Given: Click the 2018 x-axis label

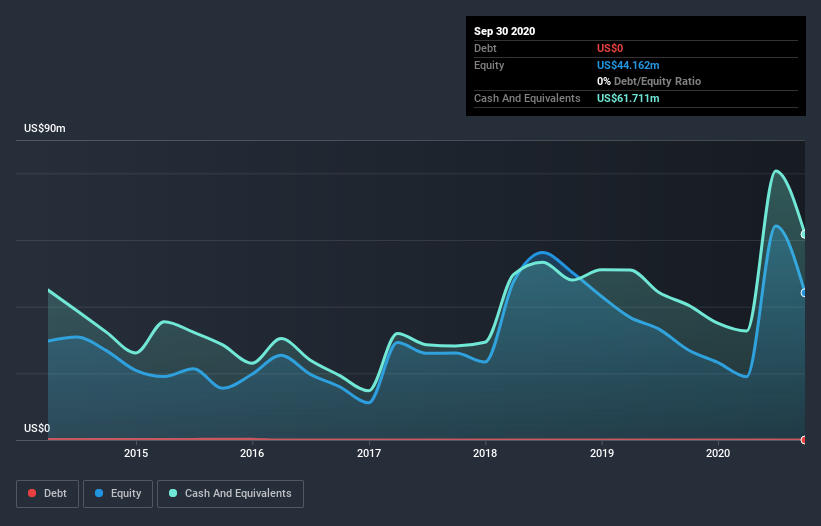Looking at the screenshot, I should point(485,453).
